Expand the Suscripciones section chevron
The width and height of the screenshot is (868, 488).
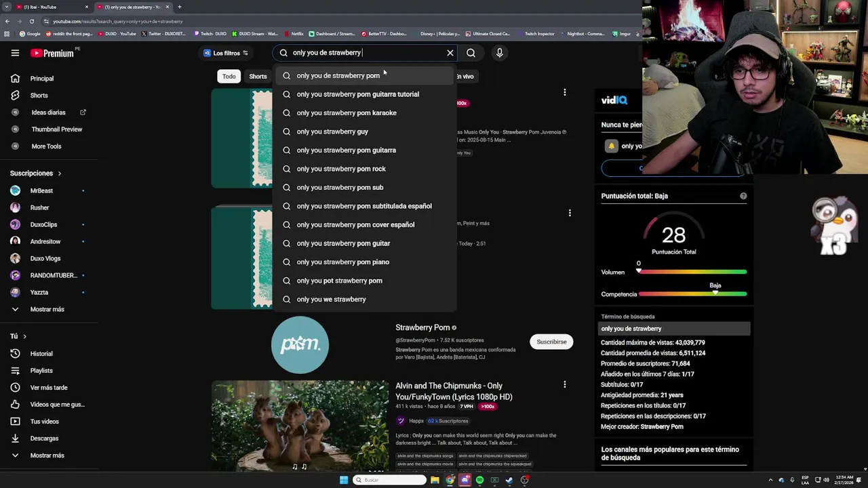click(60, 174)
